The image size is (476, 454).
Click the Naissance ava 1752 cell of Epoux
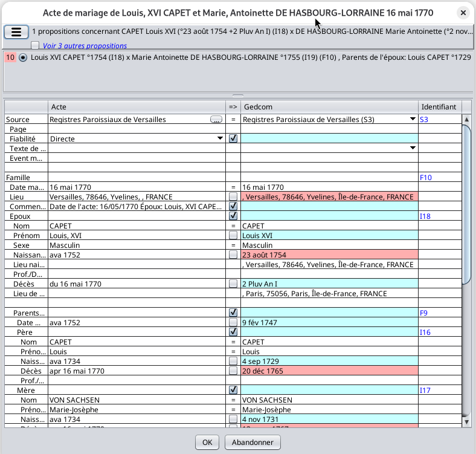point(137,255)
